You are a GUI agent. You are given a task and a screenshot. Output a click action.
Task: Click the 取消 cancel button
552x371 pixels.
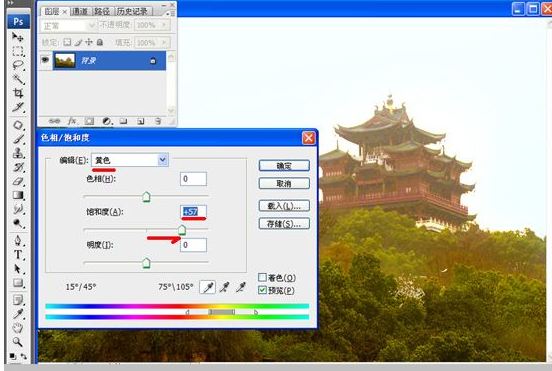[x=284, y=183]
